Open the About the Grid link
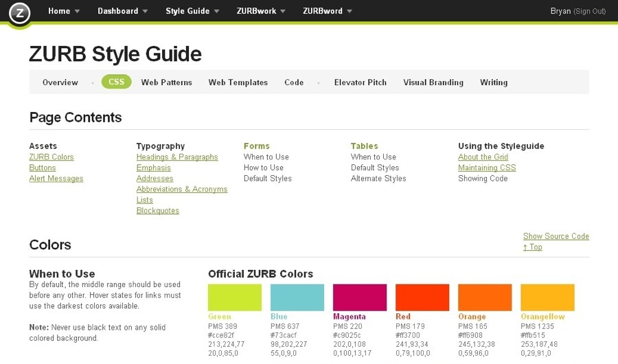The height and width of the screenshot is (364, 618). tap(483, 157)
